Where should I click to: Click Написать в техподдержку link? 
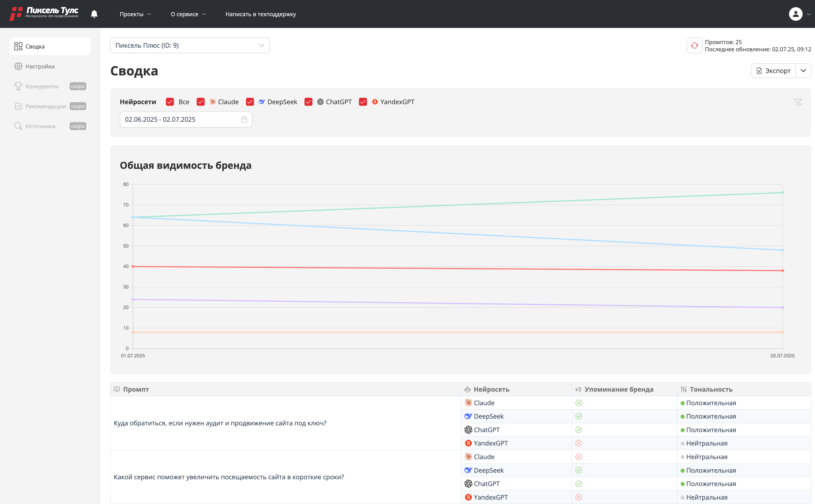(260, 14)
